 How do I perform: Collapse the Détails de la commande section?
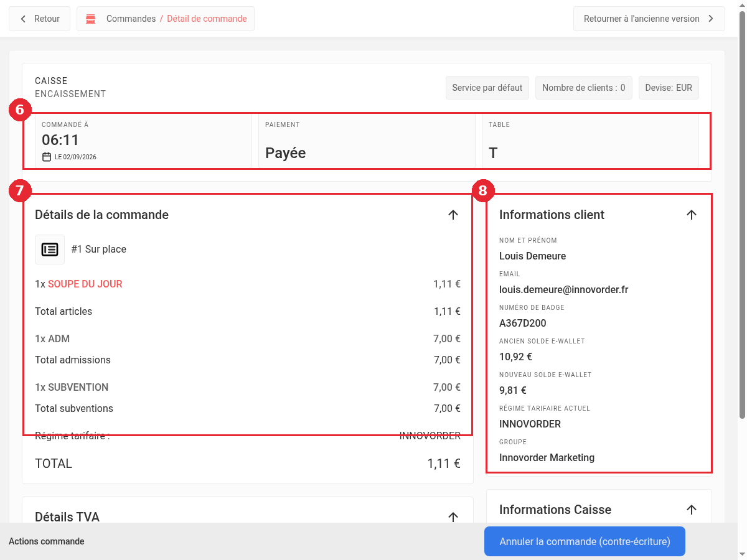453,215
